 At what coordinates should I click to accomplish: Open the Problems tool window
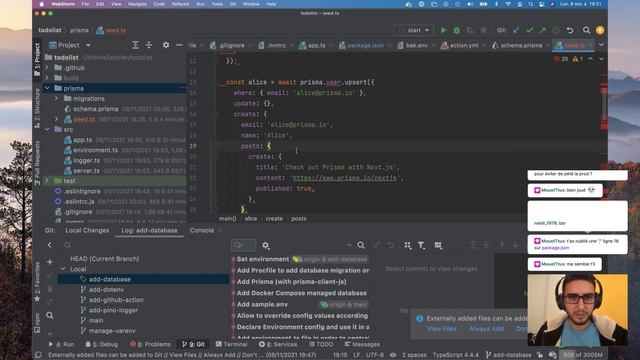[150, 344]
